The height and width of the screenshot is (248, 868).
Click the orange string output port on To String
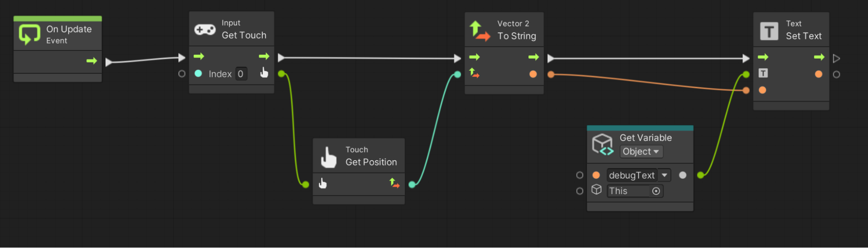[x=533, y=74]
